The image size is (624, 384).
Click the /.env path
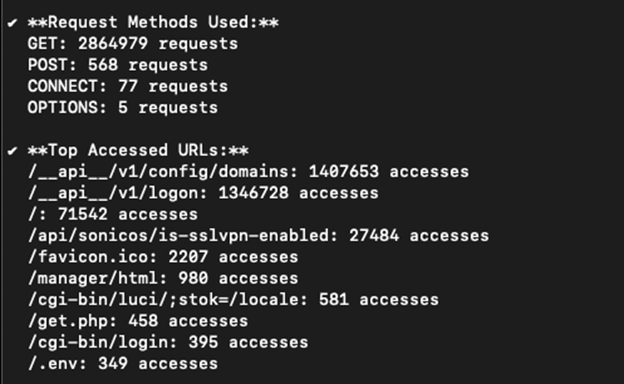point(57,364)
